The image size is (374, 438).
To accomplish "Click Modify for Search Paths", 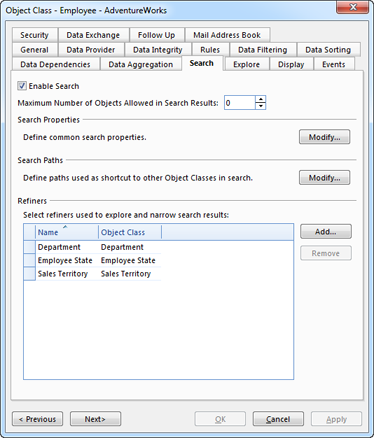I will tap(324, 178).
